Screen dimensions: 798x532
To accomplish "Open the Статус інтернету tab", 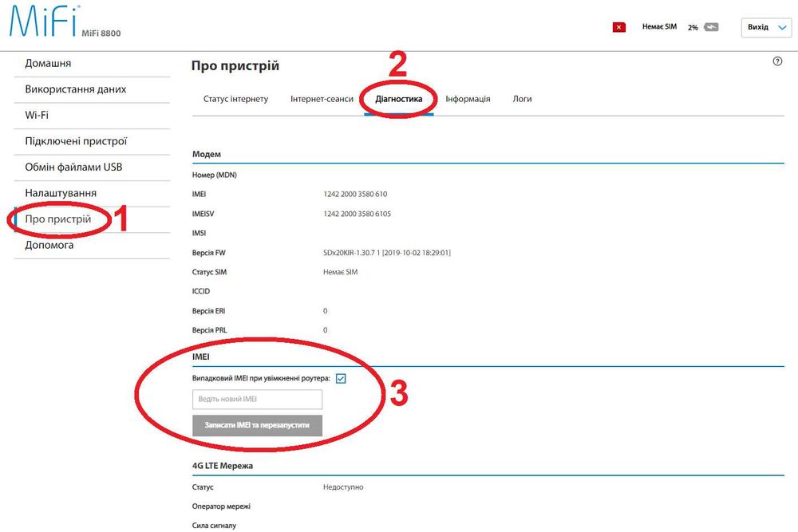I will pos(235,99).
